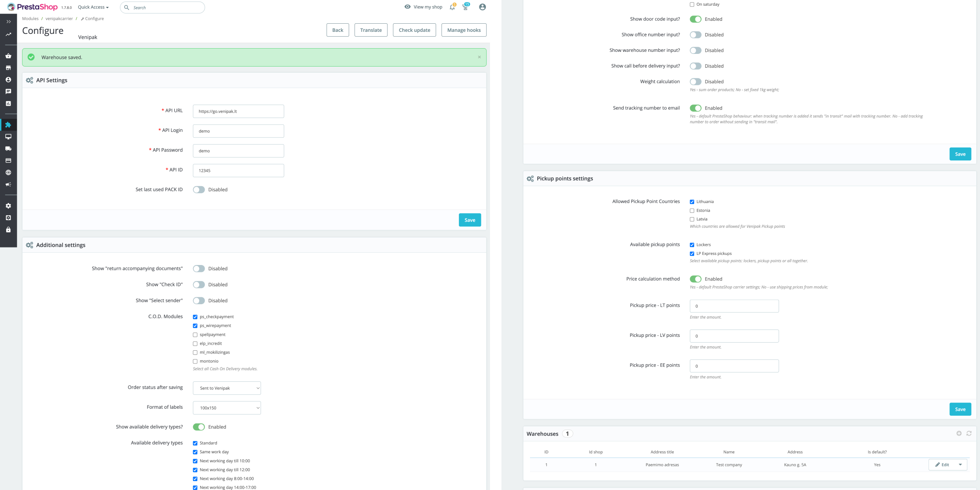This screenshot has height=490, width=980.
Task: Uncheck Same work day delivery type
Action: pyautogui.click(x=195, y=452)
